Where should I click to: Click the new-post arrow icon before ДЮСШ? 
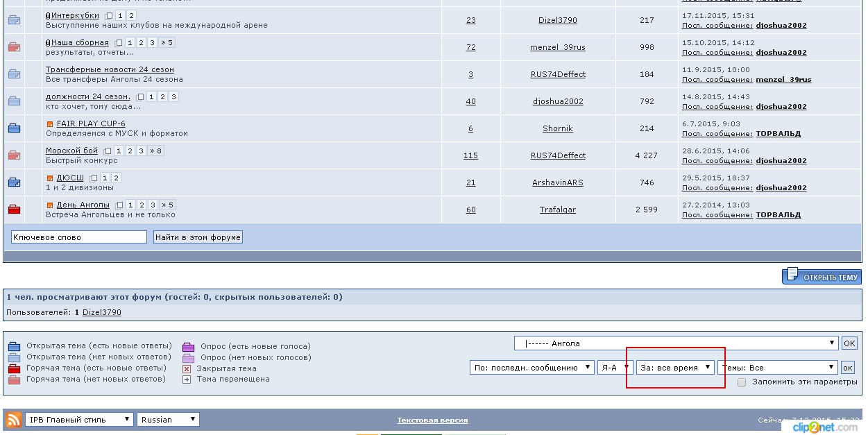click(x=50, y=178)
